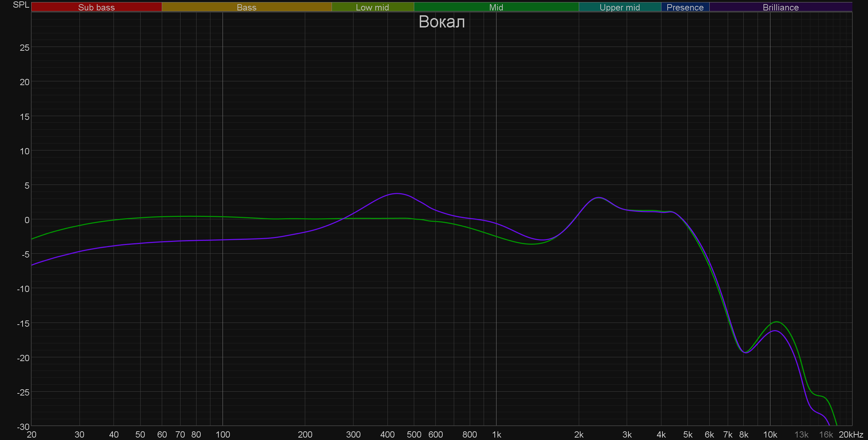Click the 100 Hz axis label
Viewport: 868px width, 440px height.
(x=223, y=434)
